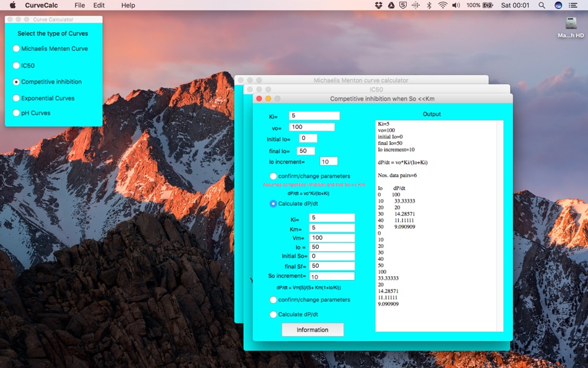Open the Help menu
588x368 pixels.
click(x=128, y=5)
